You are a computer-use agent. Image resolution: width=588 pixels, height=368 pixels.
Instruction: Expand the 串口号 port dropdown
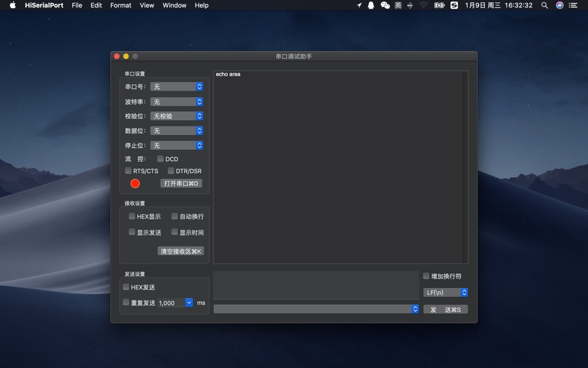click(176, 87)
